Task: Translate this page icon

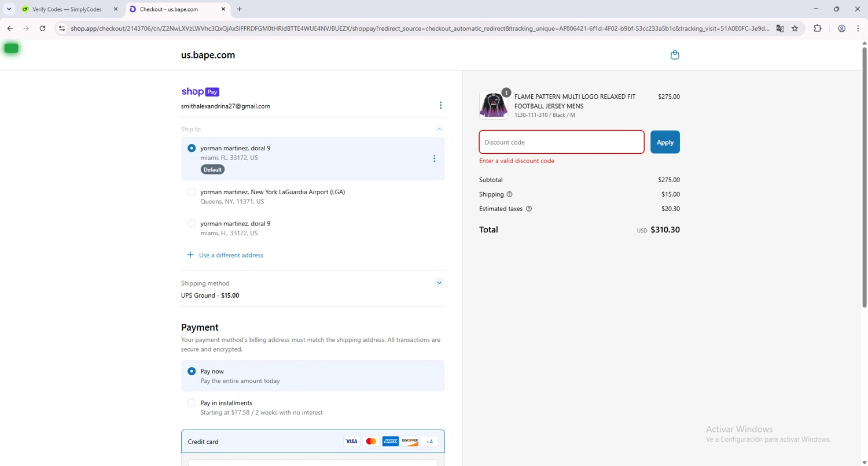Action: coord(780,28)
